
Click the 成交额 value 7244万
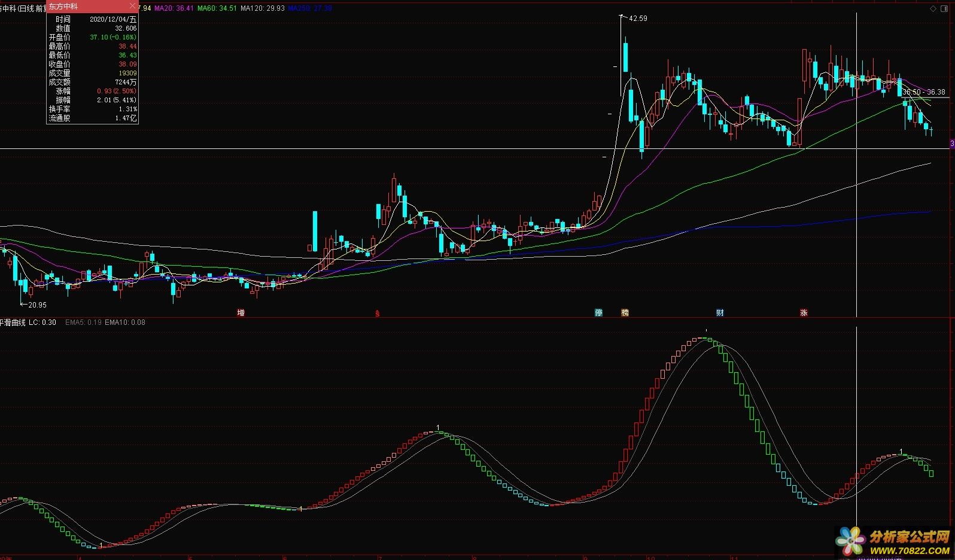click(x=126, y=82)
